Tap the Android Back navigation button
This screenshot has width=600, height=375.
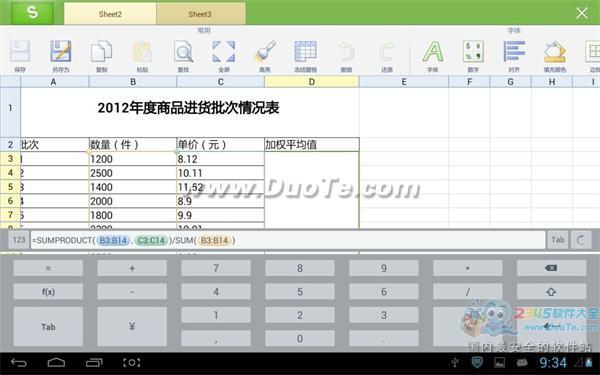point(19,362)
